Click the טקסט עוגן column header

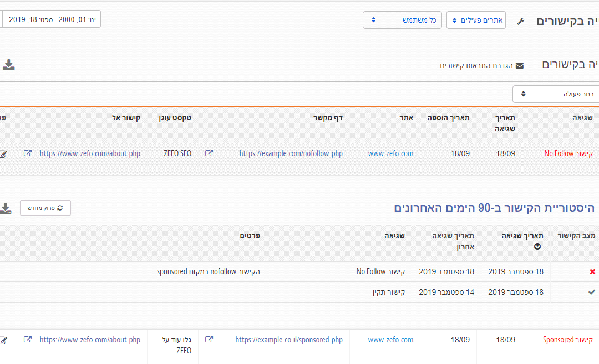(175, 118)
